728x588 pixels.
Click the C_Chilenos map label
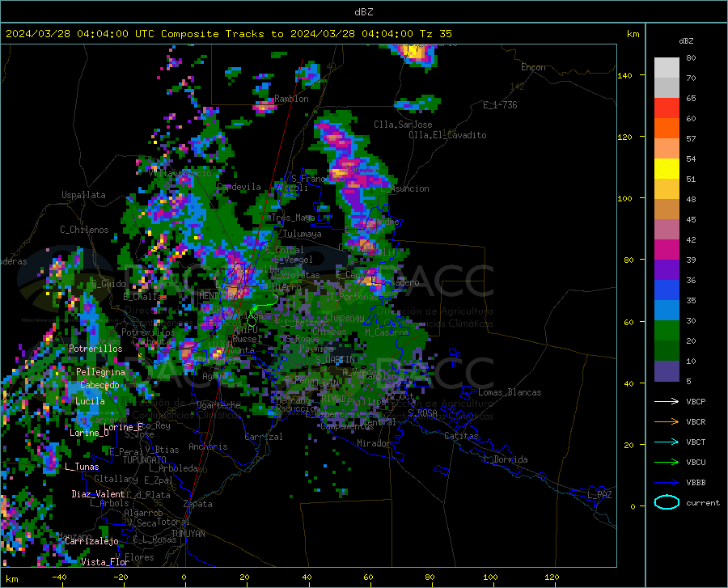click(x=84, y=230)
